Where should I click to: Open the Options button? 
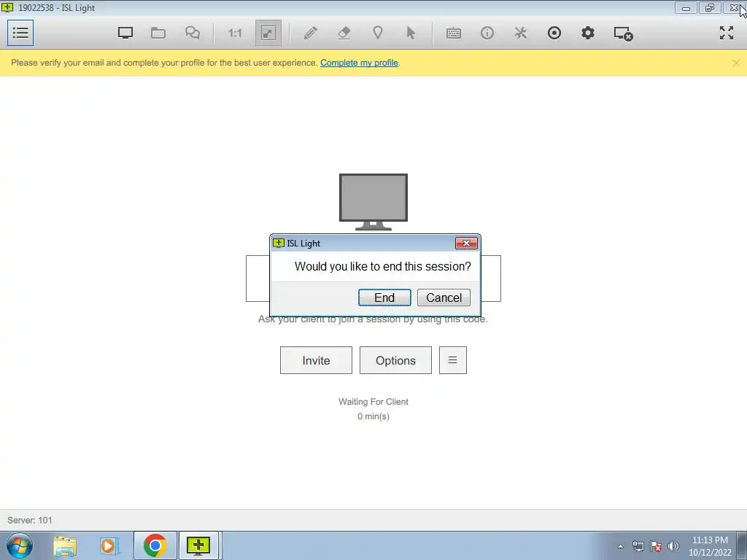click(x=395, y=360)
